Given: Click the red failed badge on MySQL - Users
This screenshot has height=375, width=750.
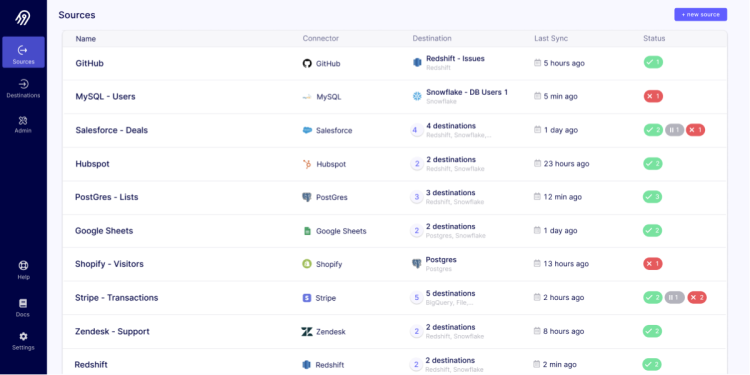Looking at the screenshot, I should pyautogui.click(x=653, y=96).
